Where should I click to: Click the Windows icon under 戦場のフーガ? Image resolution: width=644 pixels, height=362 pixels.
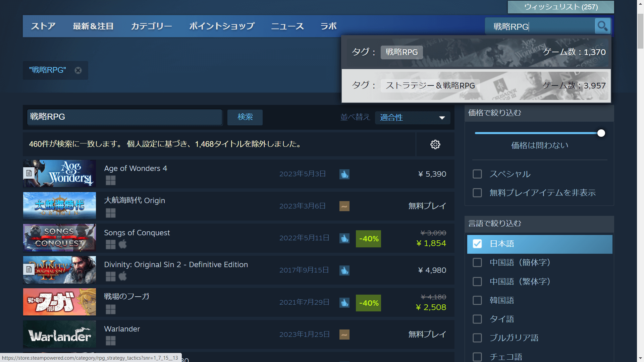point(110,309)
